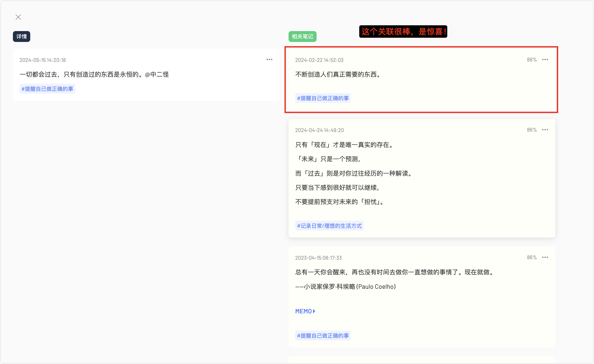
Task: Expand the MEMO section arrow
Action: 314,311
